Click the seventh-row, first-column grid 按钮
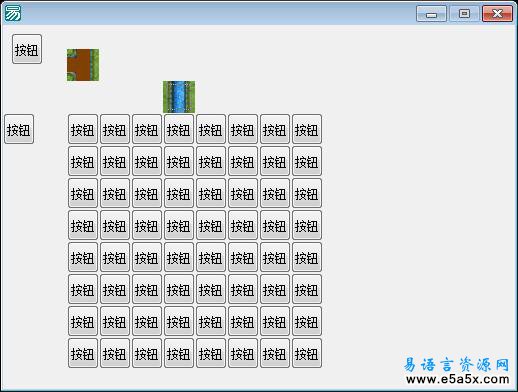 83,321
